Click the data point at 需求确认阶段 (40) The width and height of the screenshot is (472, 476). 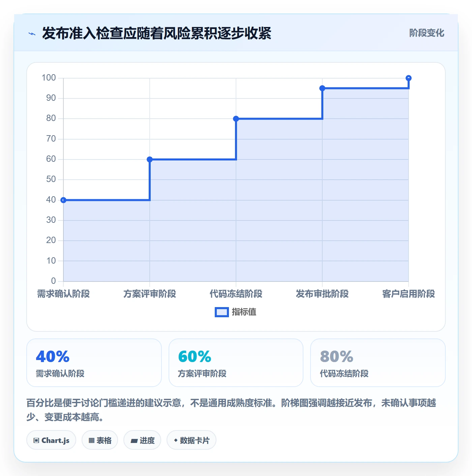click(63, 200)
